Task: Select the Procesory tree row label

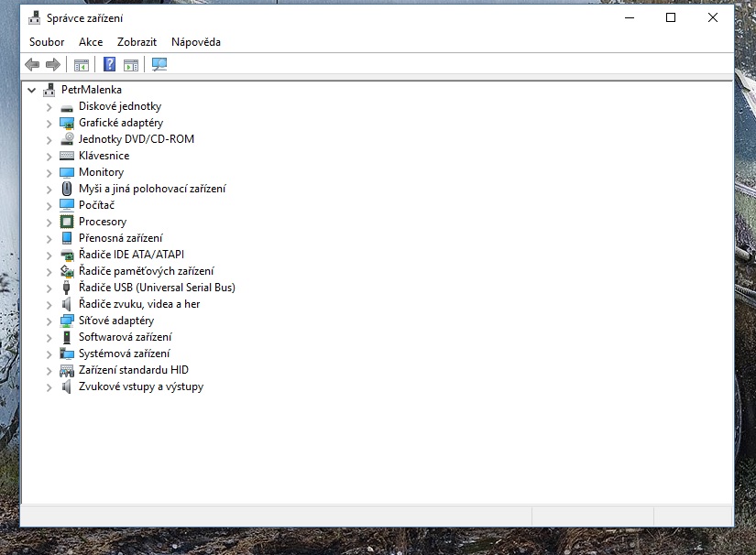Action: point(103,222)
